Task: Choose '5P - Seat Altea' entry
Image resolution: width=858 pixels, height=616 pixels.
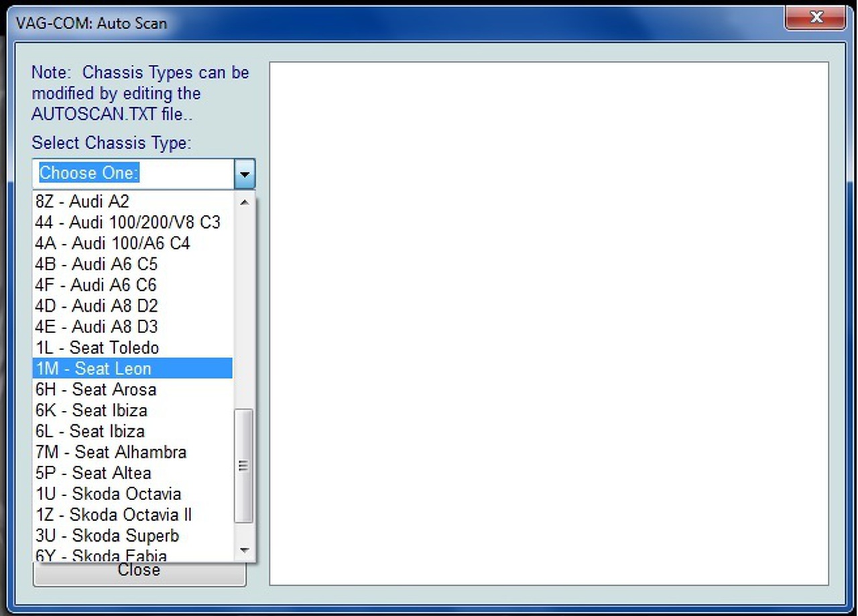Action: click(133, 473)
